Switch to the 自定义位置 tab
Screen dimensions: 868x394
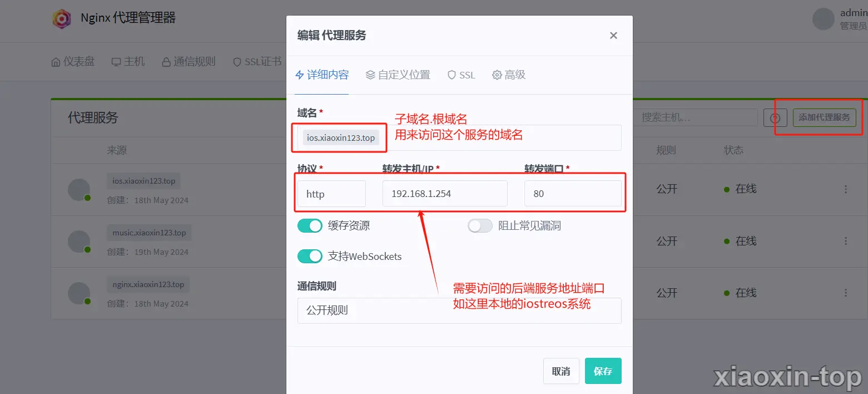pyautogui.click(x=398, y=75)
